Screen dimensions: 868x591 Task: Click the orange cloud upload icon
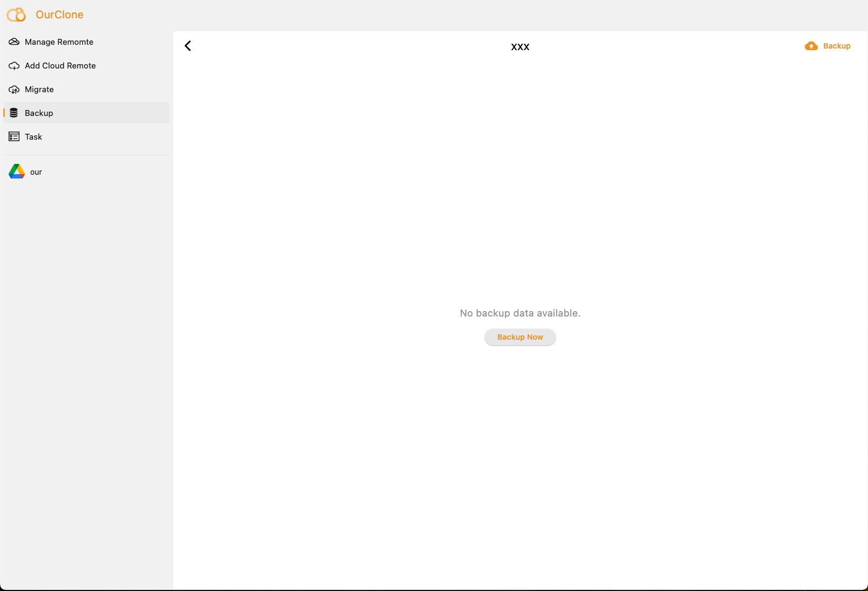pos(811,46)
